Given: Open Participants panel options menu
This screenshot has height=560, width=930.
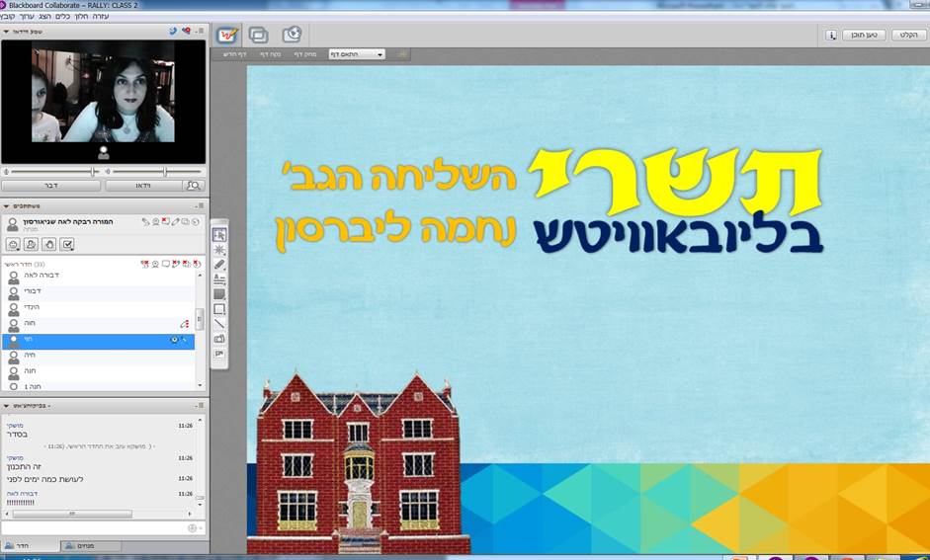Looking at the screenshot, I should pos(200,205).
